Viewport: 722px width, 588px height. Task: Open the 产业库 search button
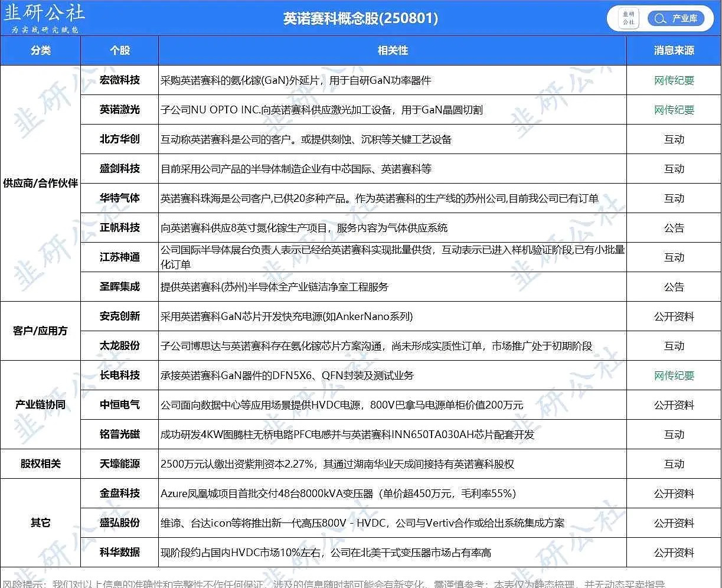(676, 18)
